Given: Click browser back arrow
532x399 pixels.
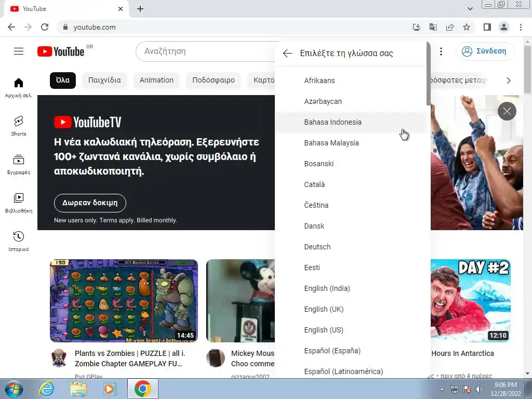Looking at the screenshot, I should [x=11, y=27].
